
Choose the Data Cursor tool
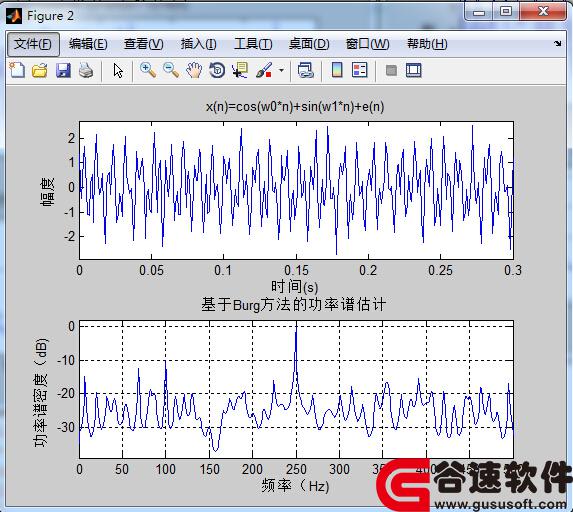tap(240, 70)
